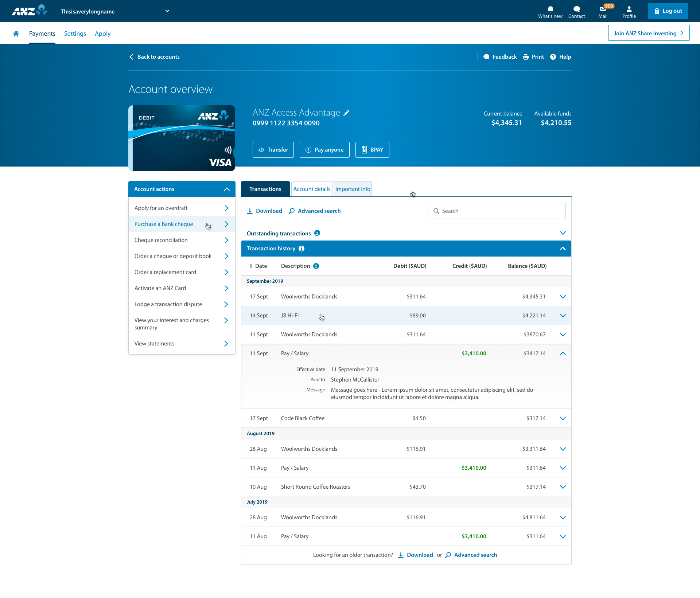Click inside the Search transactions field
The width and height of the screenshot is (700, 598).
point(496,211)
